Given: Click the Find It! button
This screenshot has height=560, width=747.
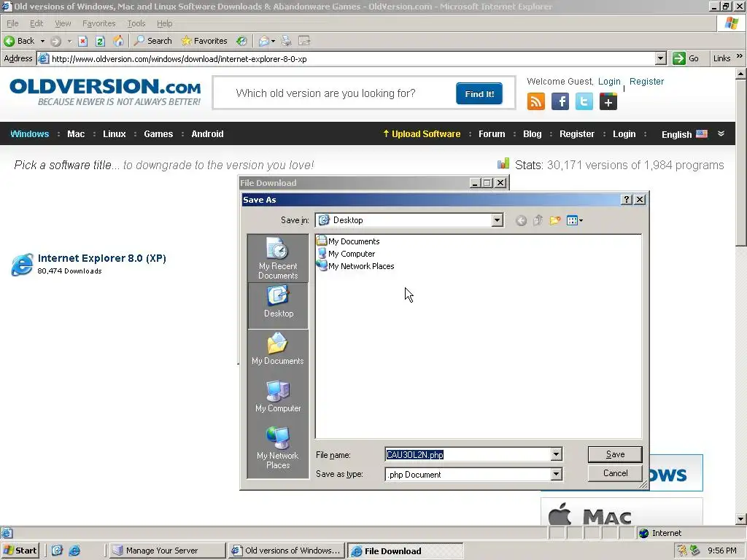Looking at the screenshot, I should pyautogui.click(x=479, y=94).
